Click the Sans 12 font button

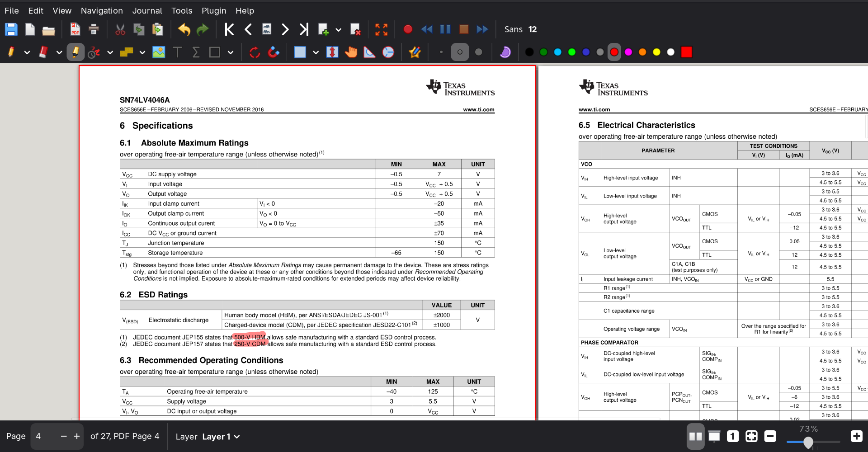click(520, 29)
